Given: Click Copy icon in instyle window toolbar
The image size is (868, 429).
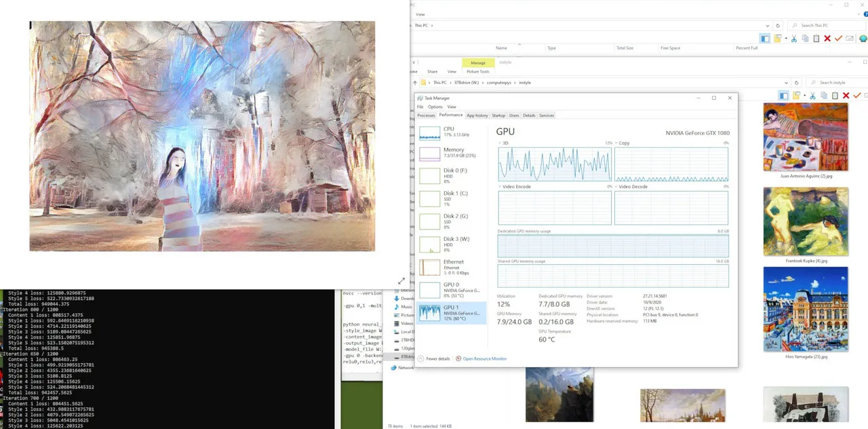Looking at the screenshot, I should pos(824,96).
